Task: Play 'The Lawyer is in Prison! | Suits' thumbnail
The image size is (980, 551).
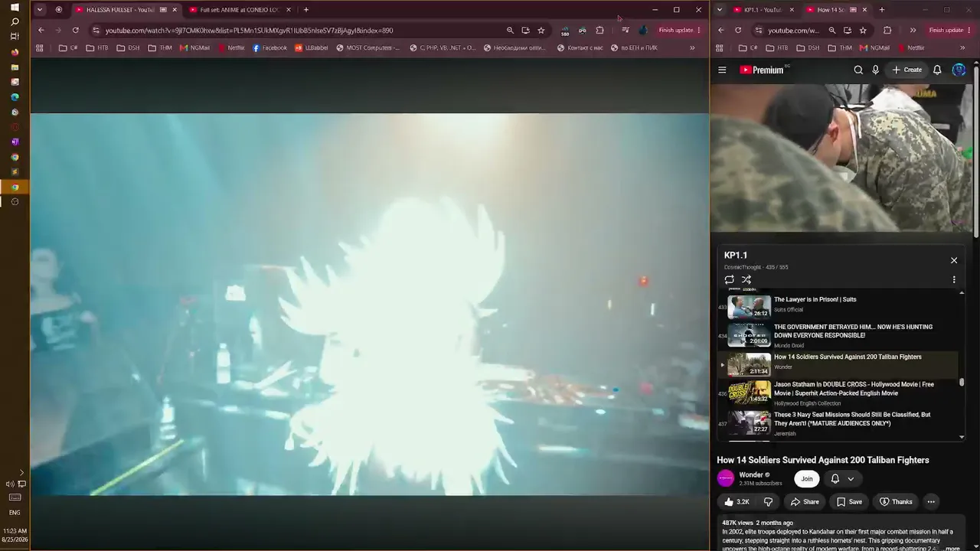Action: (749, 306)
